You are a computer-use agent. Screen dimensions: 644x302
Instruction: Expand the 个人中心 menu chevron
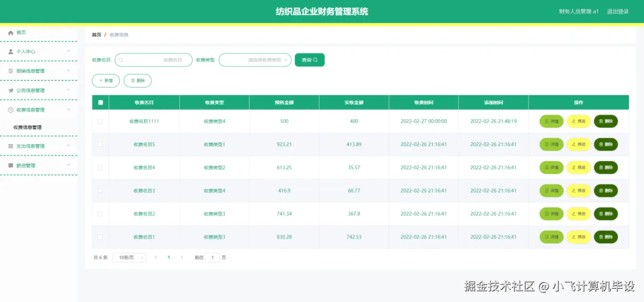pos(68,51)
